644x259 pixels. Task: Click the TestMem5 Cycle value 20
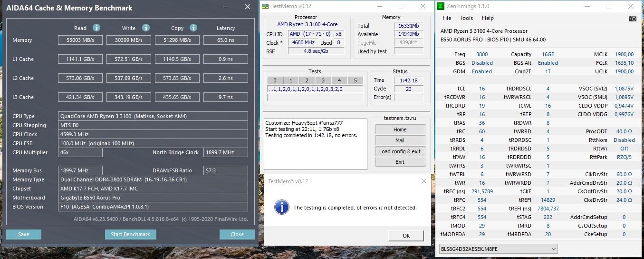[x=409, y=89]
